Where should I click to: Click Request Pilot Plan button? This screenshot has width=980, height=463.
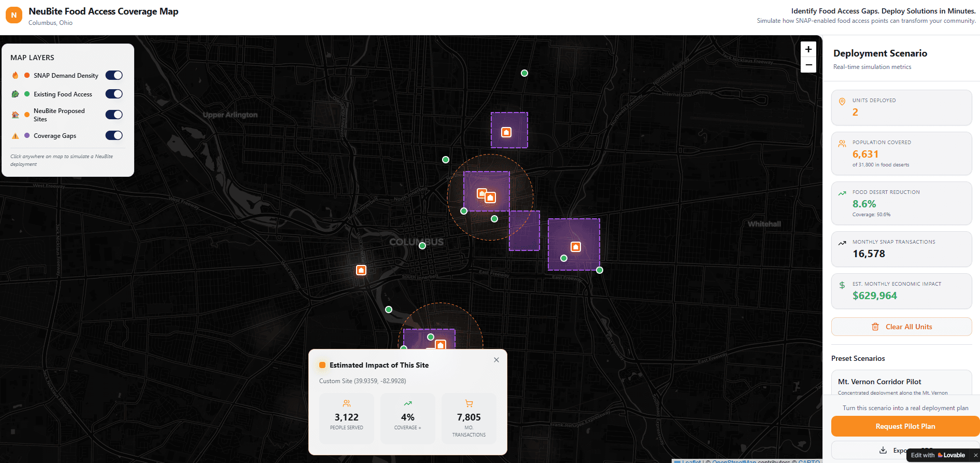tap(905, 426)
